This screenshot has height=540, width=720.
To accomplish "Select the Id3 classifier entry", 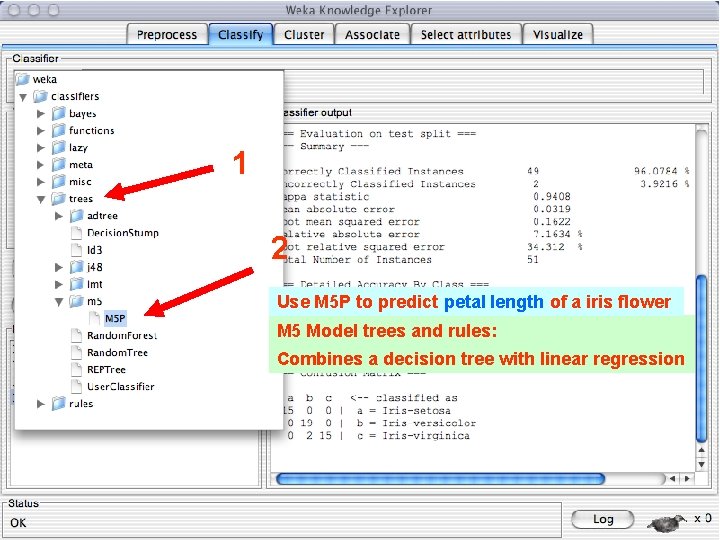I will [95, 250].
